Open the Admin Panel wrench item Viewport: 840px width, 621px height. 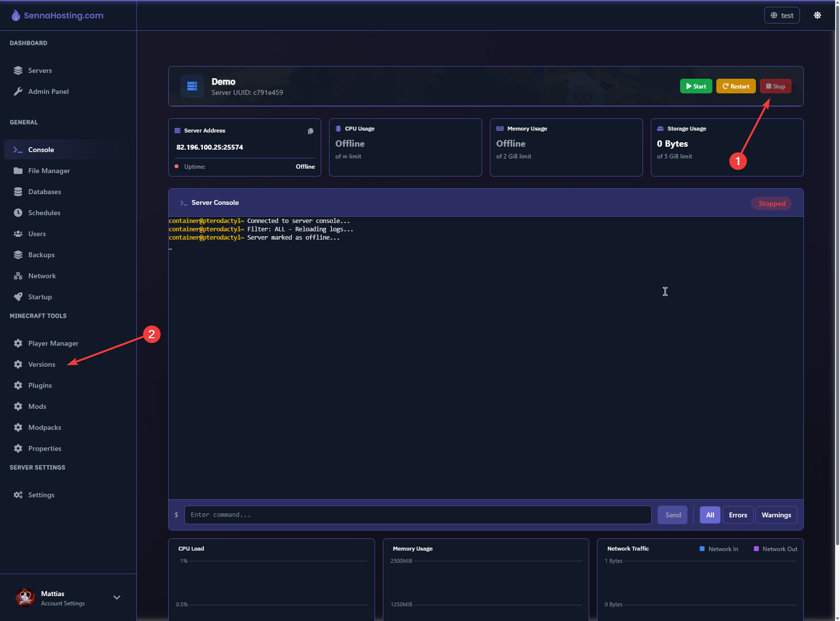[48, 91]
